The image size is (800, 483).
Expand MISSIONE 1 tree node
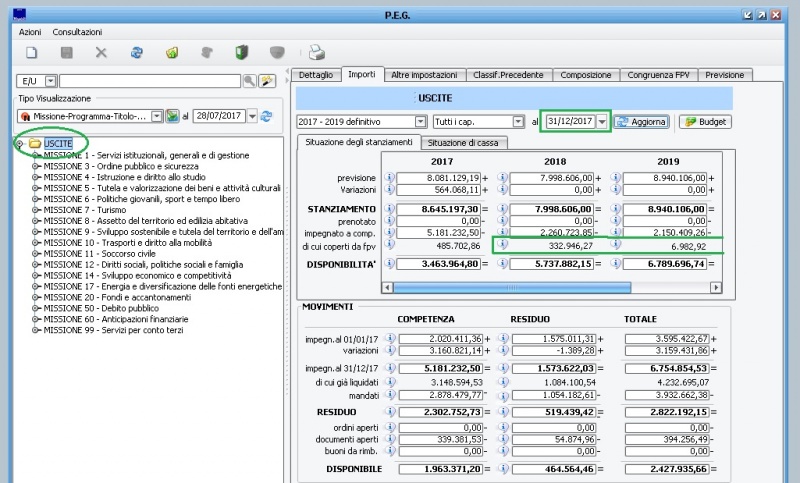37,156
